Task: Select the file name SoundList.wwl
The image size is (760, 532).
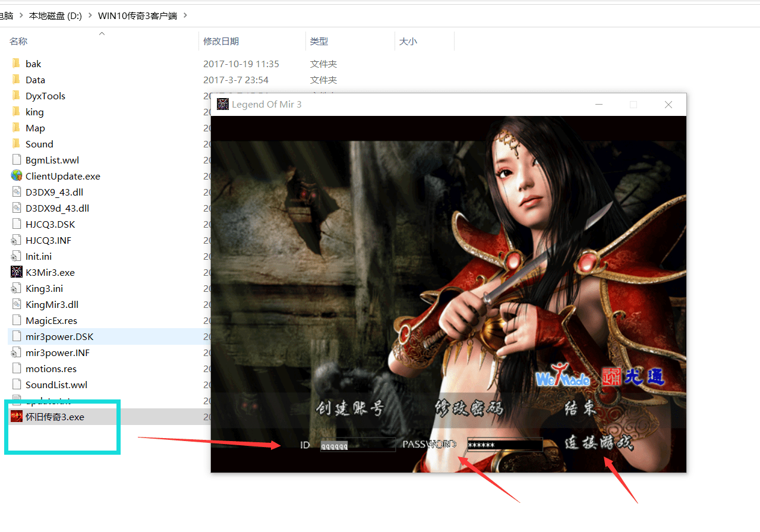Action: click(x=56, y=385)
